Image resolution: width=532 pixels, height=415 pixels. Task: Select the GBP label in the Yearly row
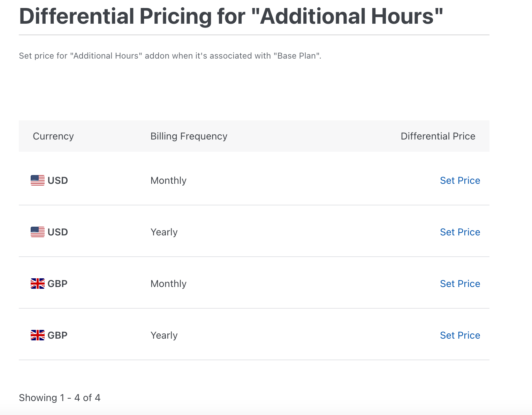(x=58, y=335)
